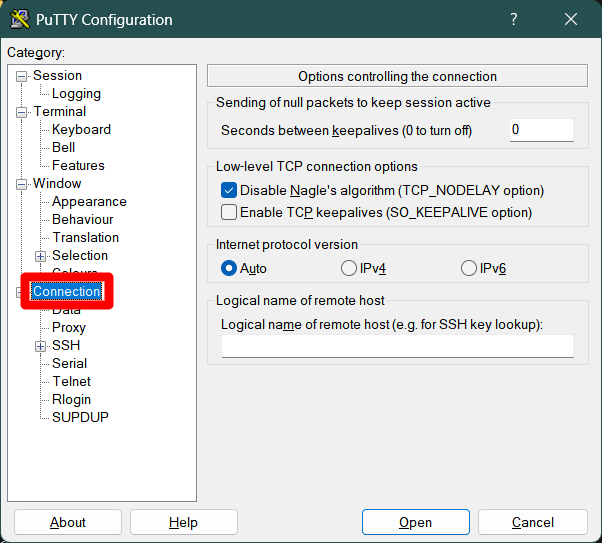Uncheck Disable Nagle's algorithm checkbox
This screenshot has height=543, width=602.
tap(229, 190)
